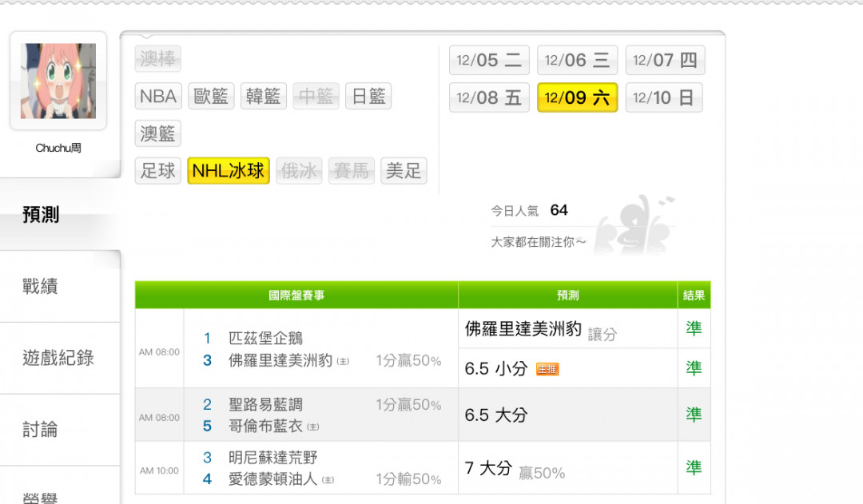Click the 預測 table column header
The height and width of the screenshot is (504, 863).
tap(567, 295)
